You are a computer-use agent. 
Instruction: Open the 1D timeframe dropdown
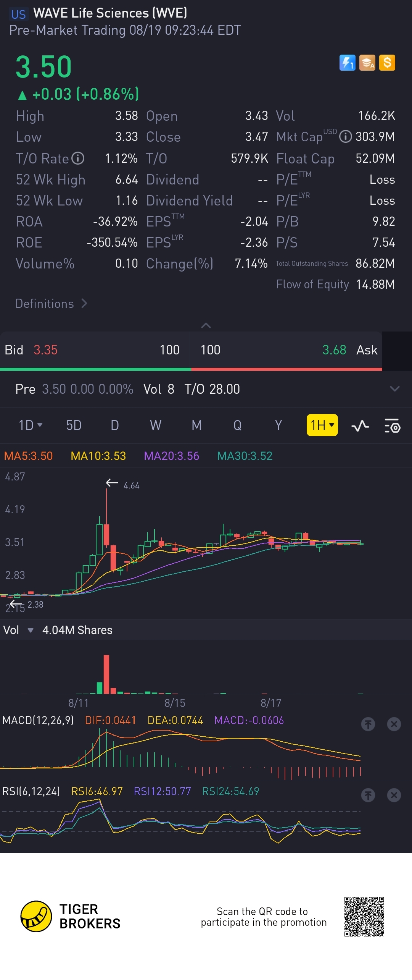pyautogui.click(x=30, y=425)
